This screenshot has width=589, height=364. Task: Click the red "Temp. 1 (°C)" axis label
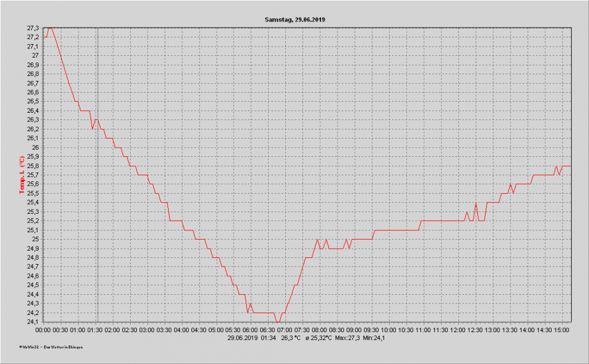pos(21,175)
